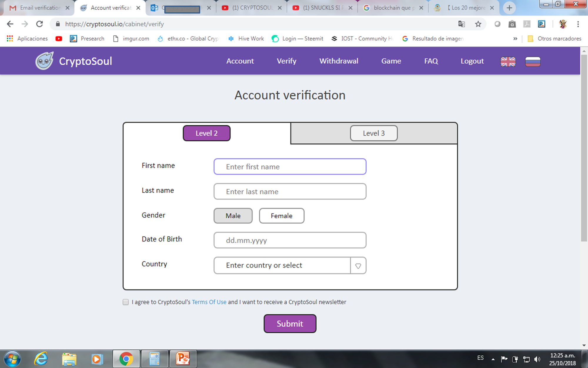Expand the Country dropdown arrow
This screenshot has height=368, width=588.
point(358,266)
